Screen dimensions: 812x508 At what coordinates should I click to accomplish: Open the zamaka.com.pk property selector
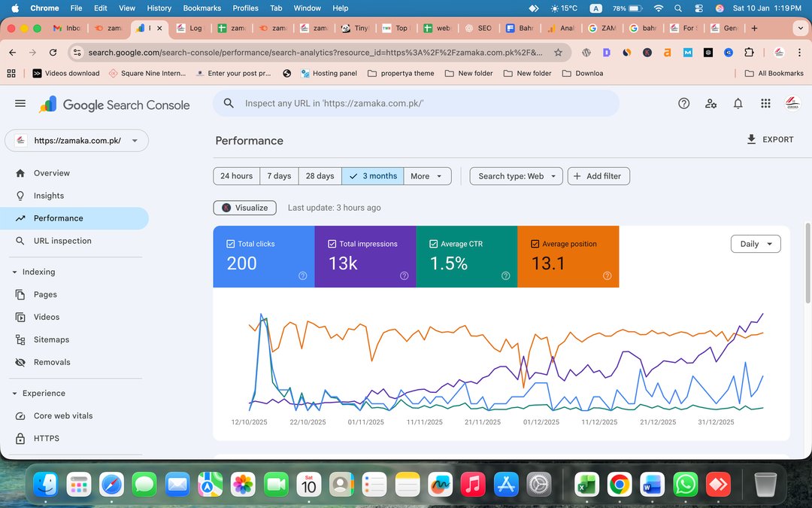tap(77, 141)
